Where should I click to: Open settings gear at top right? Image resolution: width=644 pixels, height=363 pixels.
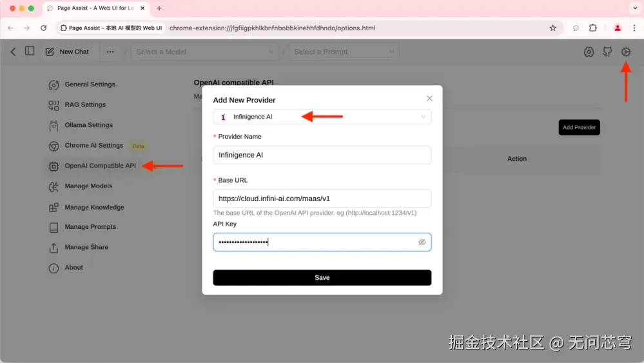pyautogui.click(x=625, y=52)
